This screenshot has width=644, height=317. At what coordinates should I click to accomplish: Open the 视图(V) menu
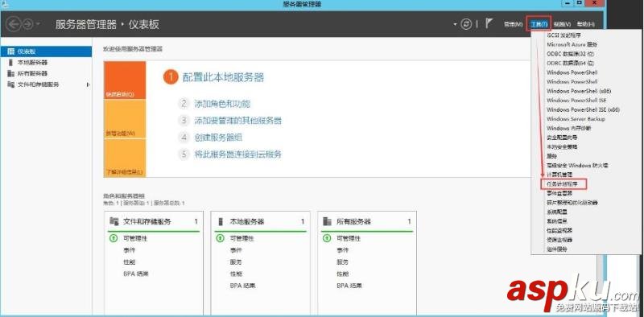click(x=562, y=24)
